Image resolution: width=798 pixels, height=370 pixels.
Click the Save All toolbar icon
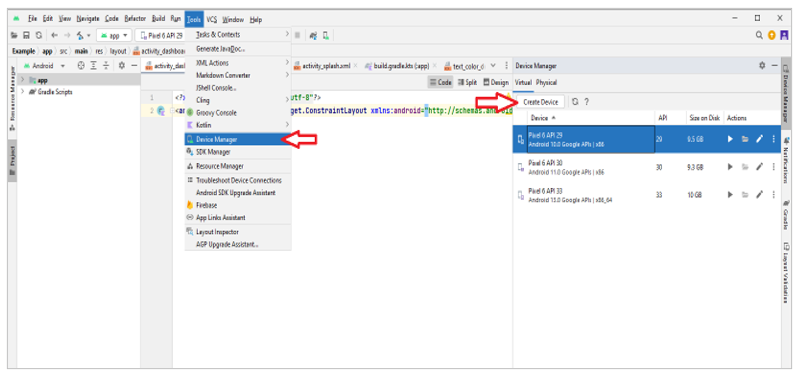click(x=25, y=36)
